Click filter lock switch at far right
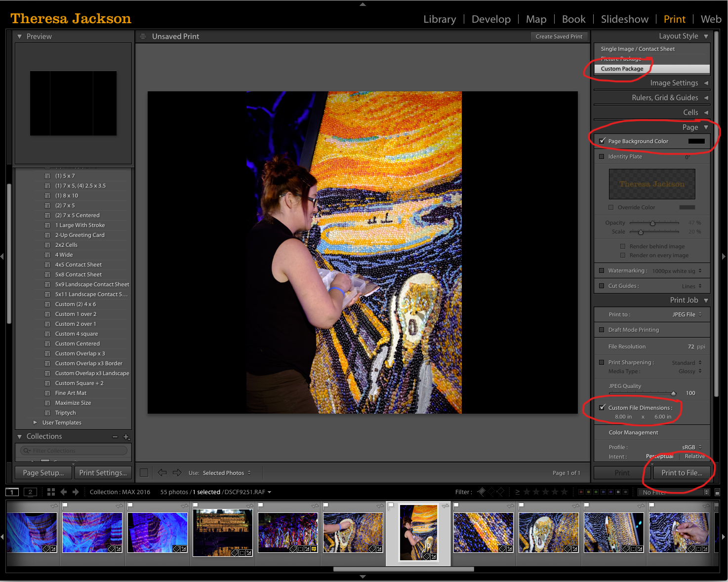The image size is (728, 582). (717, 492)
